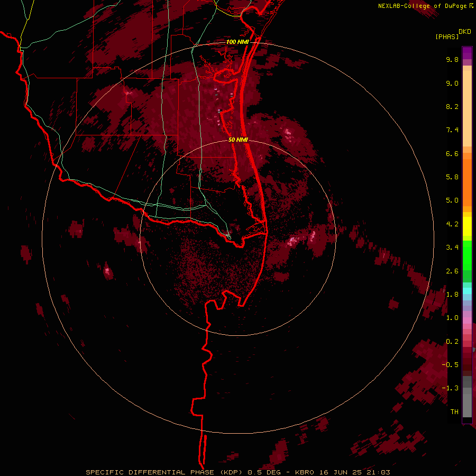Click the 7.4 legend value

(452, 130)
